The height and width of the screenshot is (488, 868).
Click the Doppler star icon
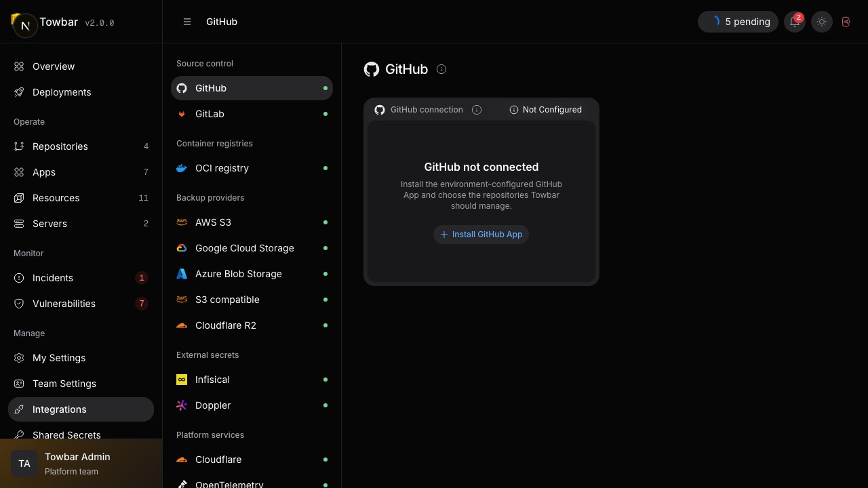click(x=182, y=405)
